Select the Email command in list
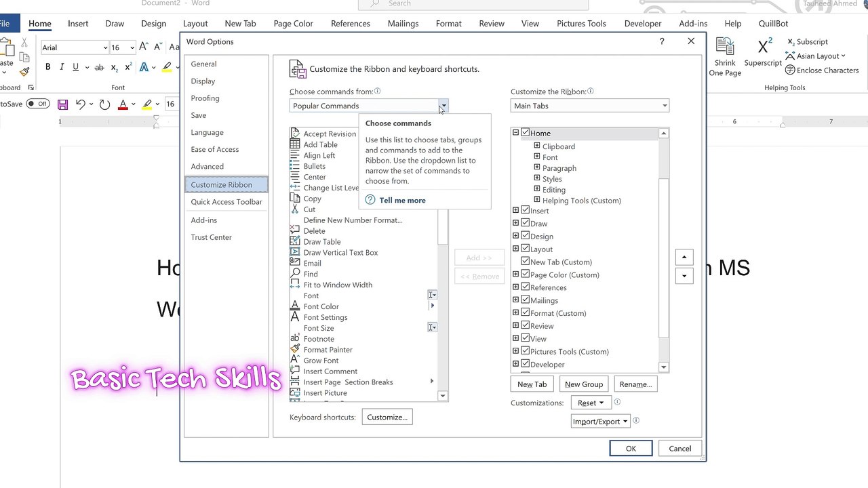This screenshot has height=488, width=868. (312, 263)
